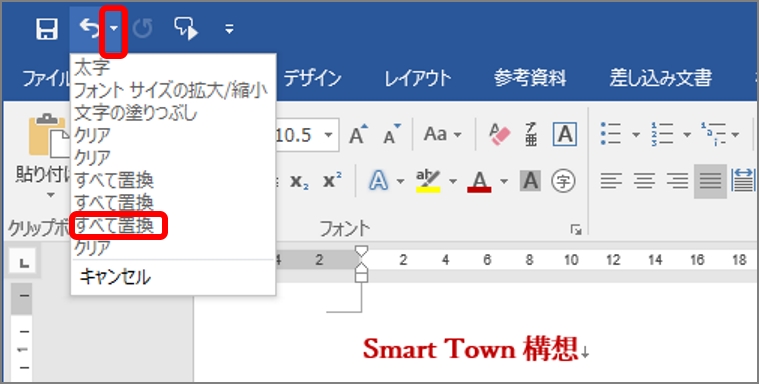Click the Paste clipboard icon

(x=49, y=136)
